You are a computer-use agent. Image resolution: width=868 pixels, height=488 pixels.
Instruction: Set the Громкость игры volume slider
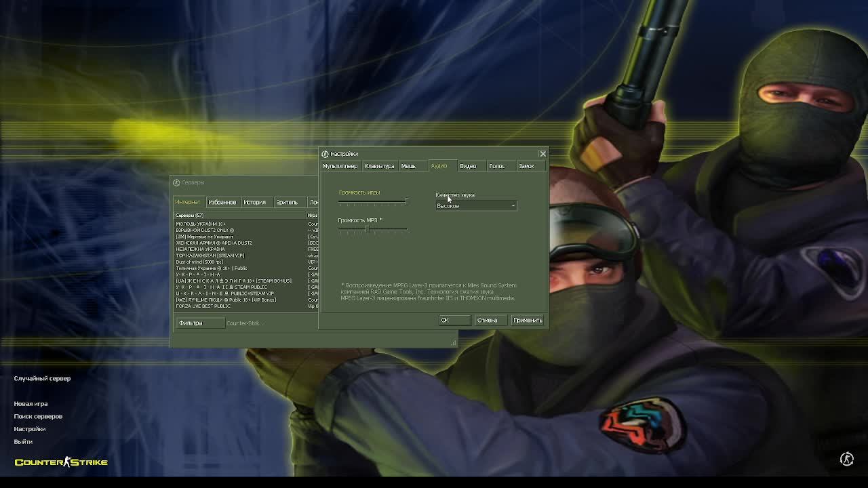click(x=373, y=201)
